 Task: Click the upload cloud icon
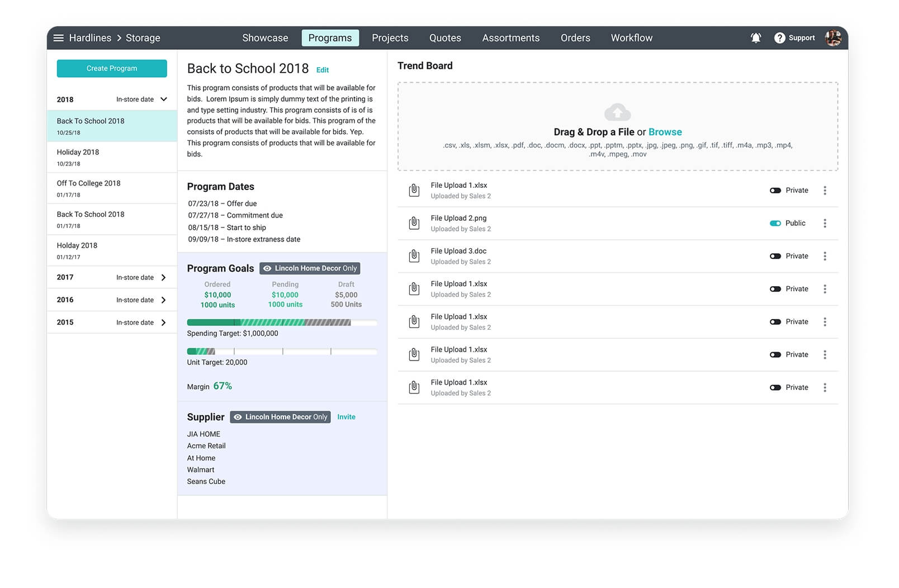pyautogui.click(x=617, y=111)
